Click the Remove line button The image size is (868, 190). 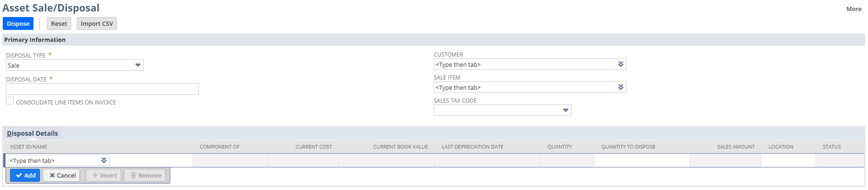point(146,175)
